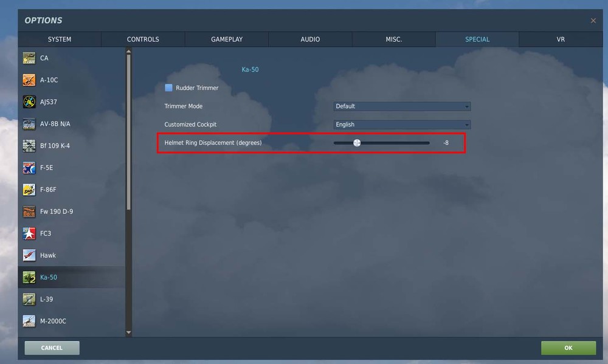Select the F-5E aircraft icon

click(29, 168)
